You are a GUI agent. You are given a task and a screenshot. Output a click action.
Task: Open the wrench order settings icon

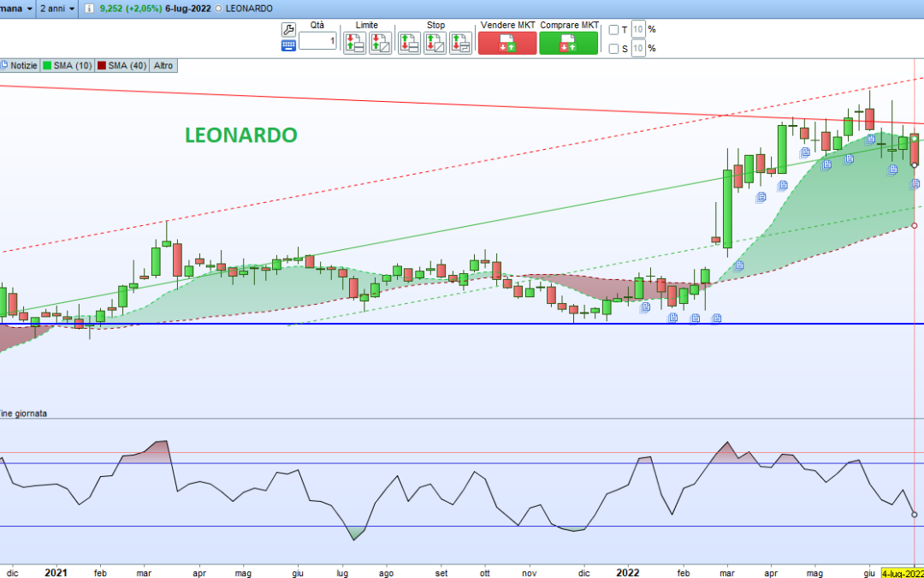pos(288,30)
